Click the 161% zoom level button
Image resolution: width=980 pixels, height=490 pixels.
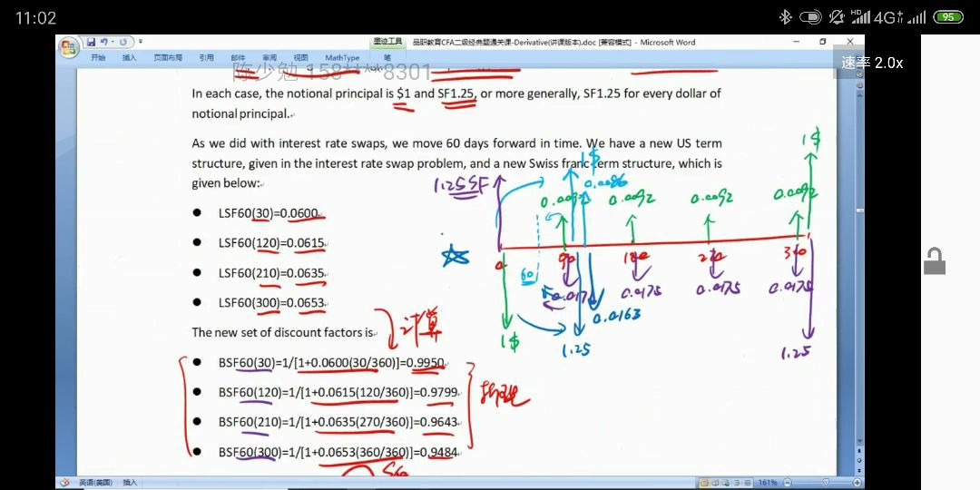(768, 483)
